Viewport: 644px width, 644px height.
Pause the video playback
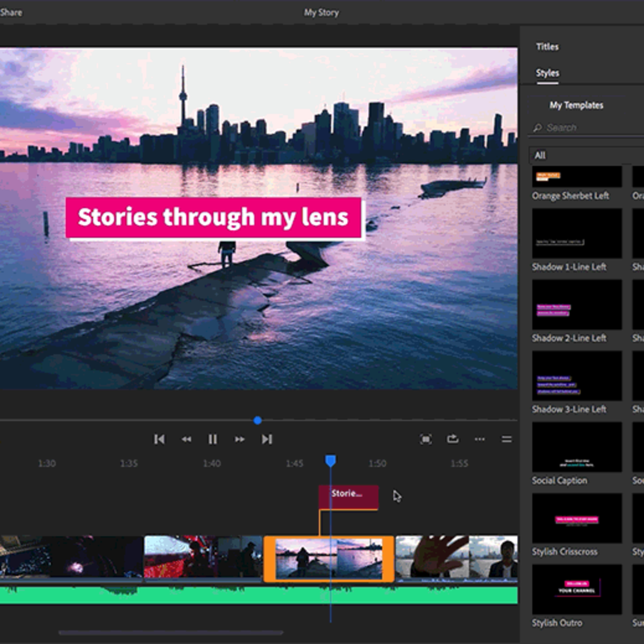(x=213, y=439)
